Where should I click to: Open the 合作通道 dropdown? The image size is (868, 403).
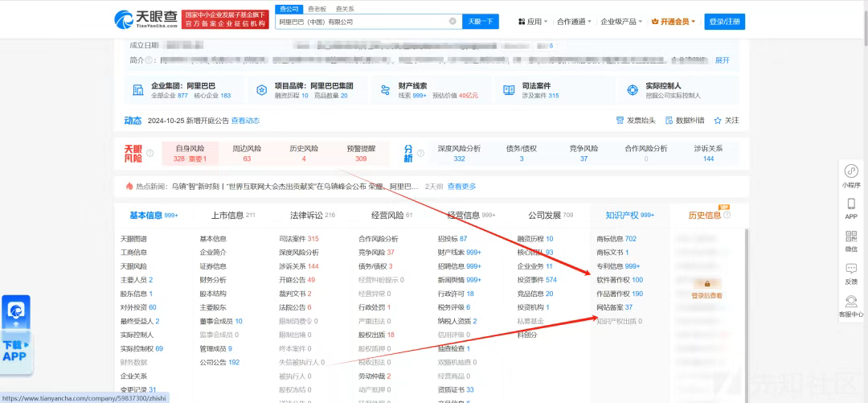click(574, 22)
